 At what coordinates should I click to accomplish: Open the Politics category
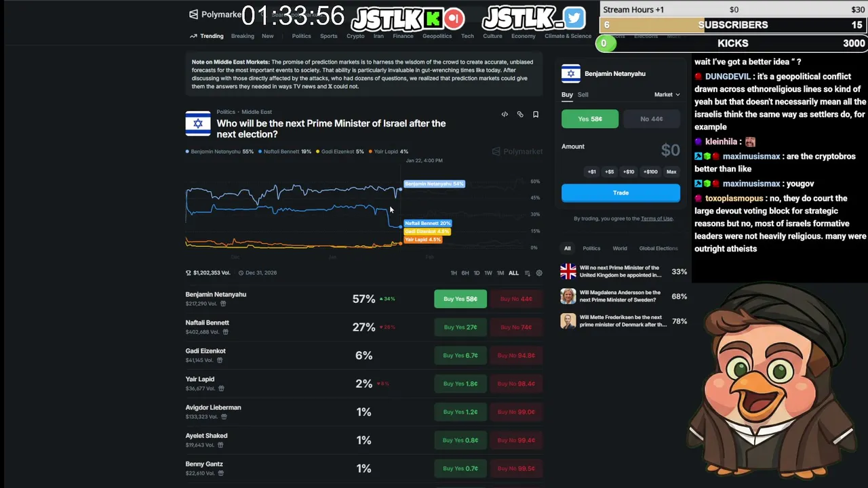click(x=301, y=36)
